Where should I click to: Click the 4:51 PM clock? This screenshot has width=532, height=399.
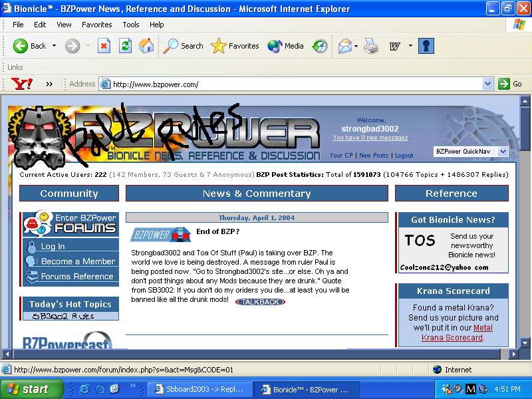pos(507,389)
